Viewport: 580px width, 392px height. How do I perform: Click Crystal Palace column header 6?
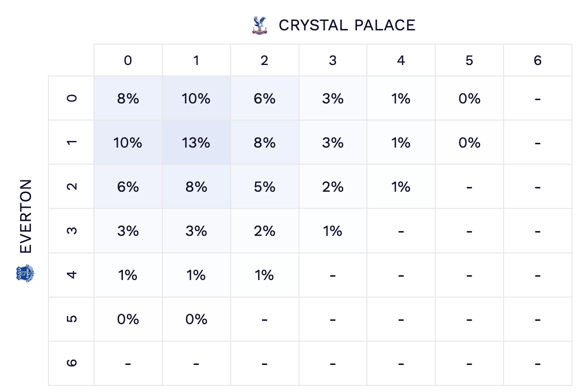[x=537, y=60]
